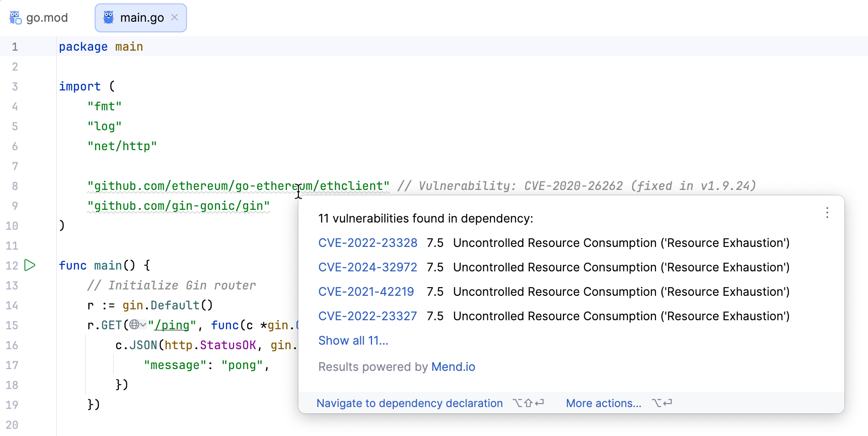Open CVE-2022-23328 vulnerability details
The width and height of the screenshot is (868, 436).
point(368,242)
